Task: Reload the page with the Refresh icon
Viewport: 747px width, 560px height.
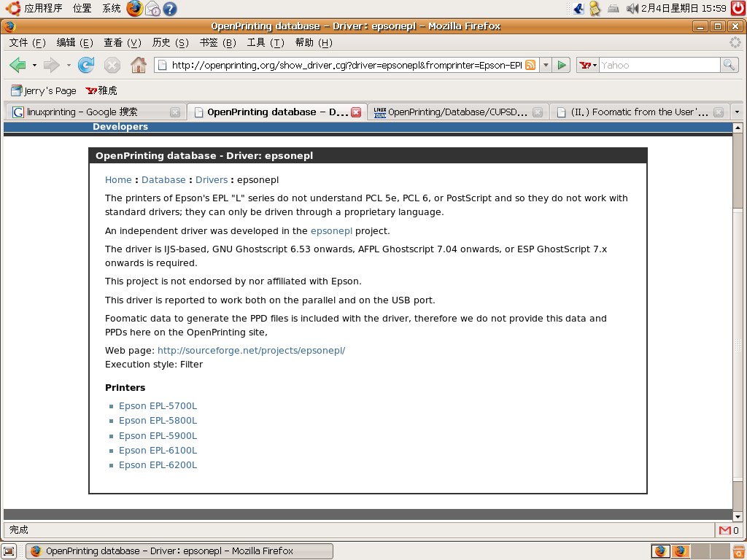Action: pyautogui.click(x=86, y=65)
